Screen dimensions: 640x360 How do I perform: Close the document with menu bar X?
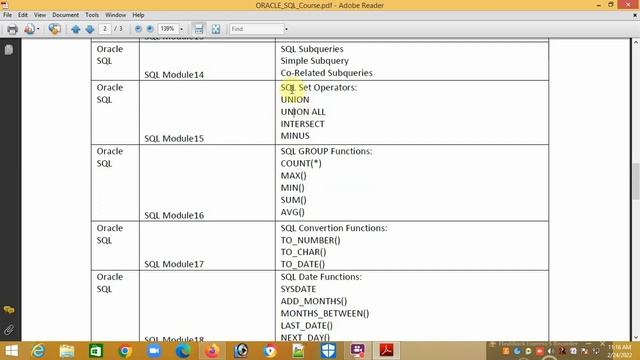[635, 15]
